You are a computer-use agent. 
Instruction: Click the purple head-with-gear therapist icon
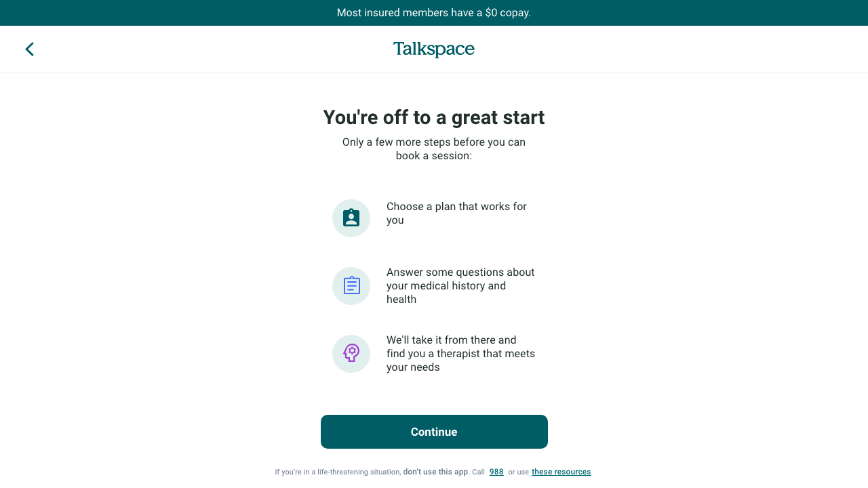point(351,353)
